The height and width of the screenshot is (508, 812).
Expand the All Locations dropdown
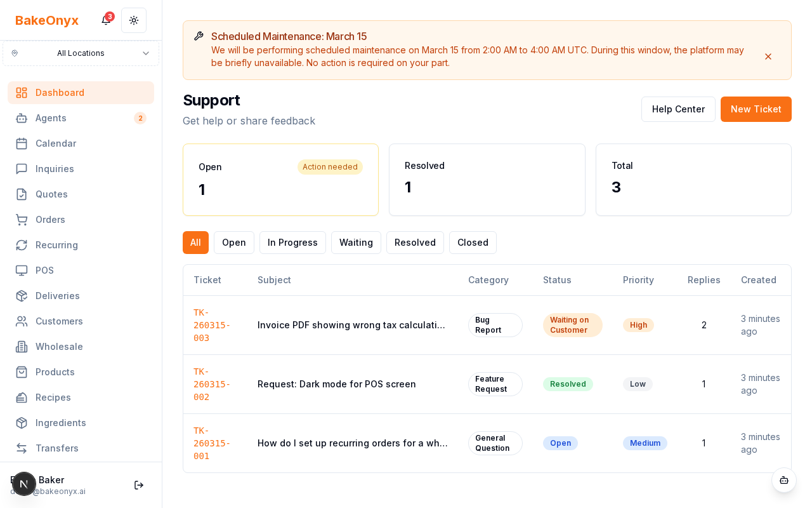[81, 53]
